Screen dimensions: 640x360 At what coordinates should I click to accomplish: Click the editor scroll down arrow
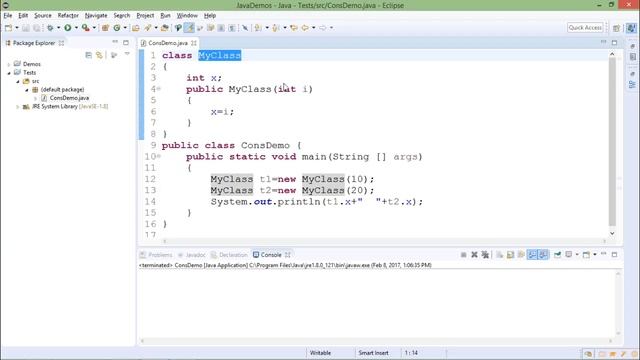(x=612, y=233)
